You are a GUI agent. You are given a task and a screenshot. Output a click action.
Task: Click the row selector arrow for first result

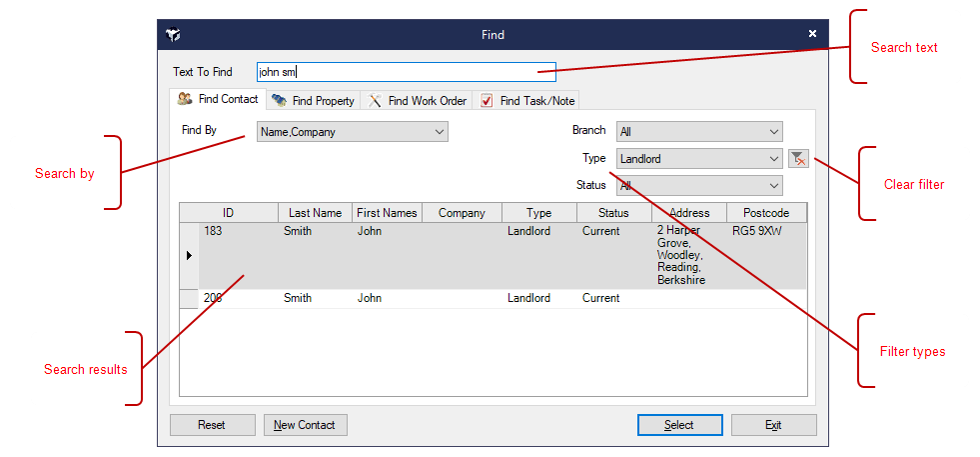click(x=189, y=256)
